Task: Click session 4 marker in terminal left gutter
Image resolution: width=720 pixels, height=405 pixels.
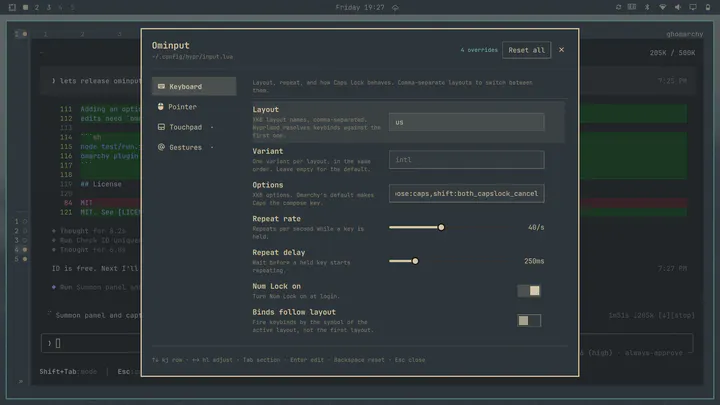Action: tap(20, 249)
